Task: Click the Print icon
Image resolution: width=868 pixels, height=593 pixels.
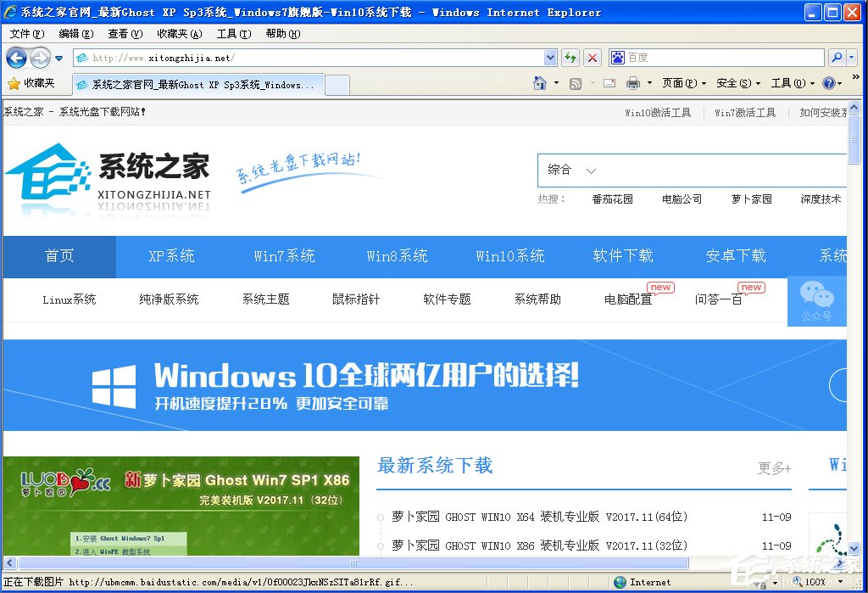Action: [x=632, y=83]
